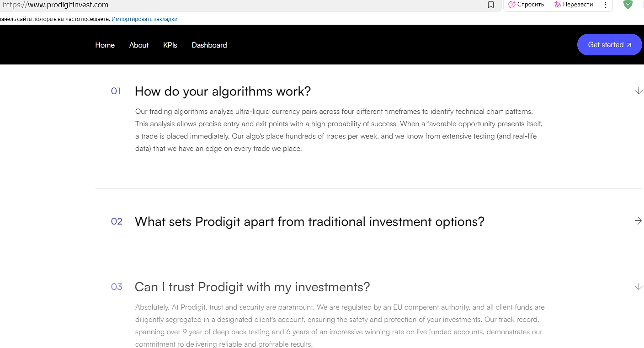Open the three-dot browser menu

click(x=606, y=5)
